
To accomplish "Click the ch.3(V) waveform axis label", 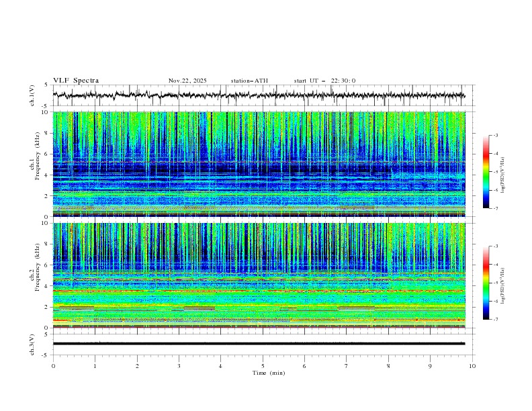I will tap(32, 343).
